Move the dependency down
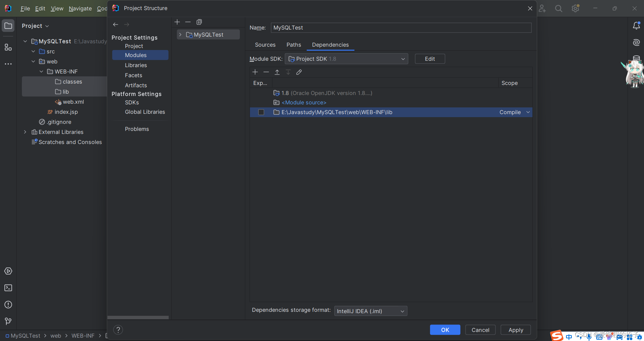Image resolution: width=644 pixels, height=341 pixels. 288,72
